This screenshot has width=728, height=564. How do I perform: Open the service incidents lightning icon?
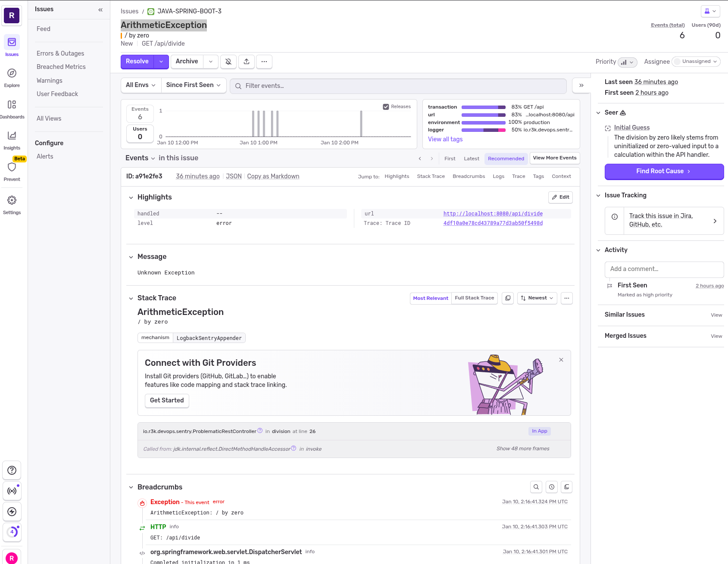pos(12,512)
